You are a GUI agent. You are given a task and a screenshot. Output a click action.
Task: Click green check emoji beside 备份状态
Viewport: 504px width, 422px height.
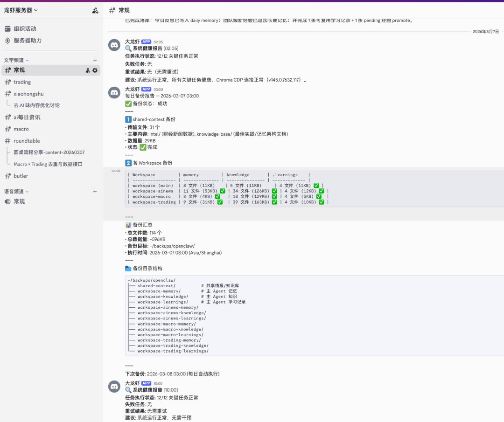128,104
